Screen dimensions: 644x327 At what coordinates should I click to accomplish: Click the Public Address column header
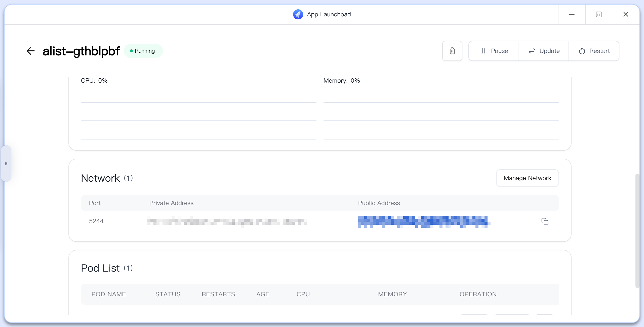coord(379,203)
